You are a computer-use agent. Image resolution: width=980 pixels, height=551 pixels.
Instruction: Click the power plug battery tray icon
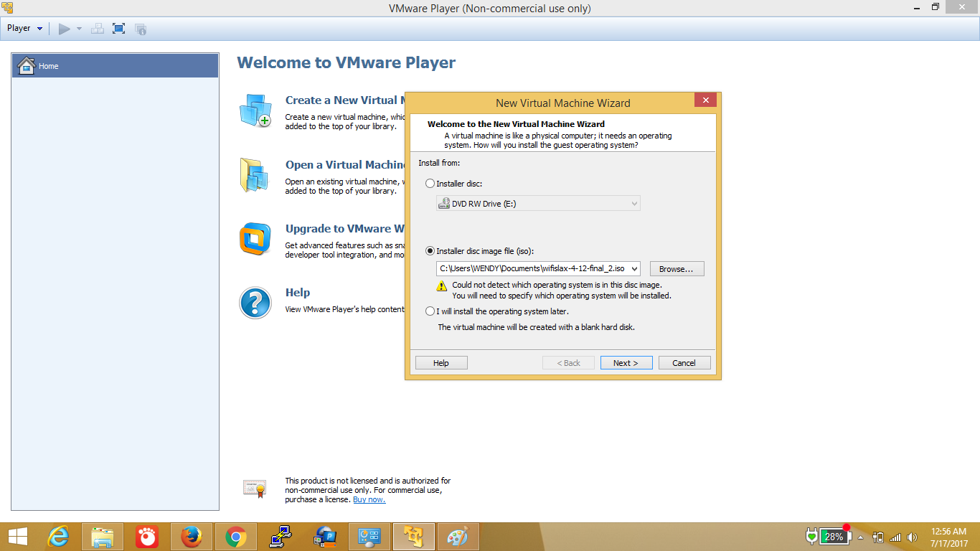click(878, 537)
